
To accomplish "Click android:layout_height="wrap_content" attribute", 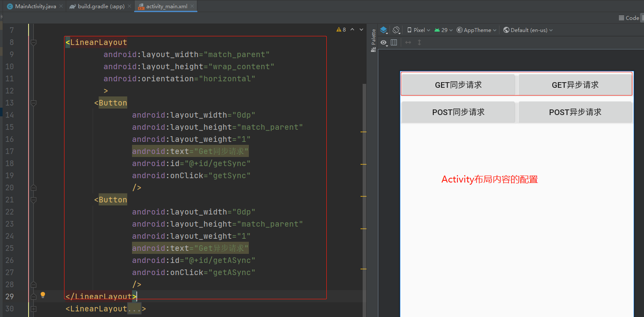I will (x=189, y=67).
